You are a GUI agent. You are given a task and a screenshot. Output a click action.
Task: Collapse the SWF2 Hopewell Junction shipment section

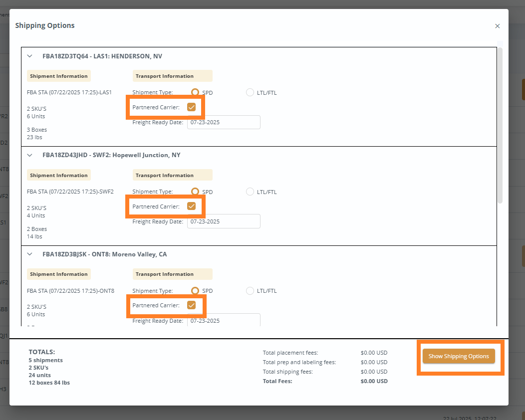click(30, 155)
